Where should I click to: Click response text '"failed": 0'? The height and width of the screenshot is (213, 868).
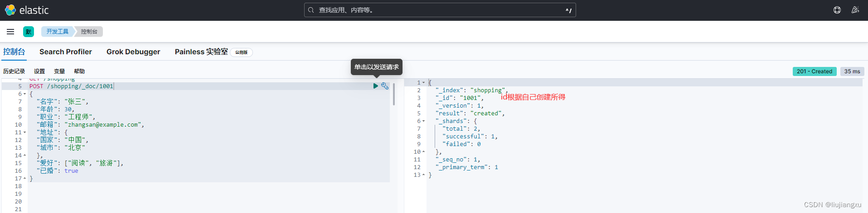point(461,144)
